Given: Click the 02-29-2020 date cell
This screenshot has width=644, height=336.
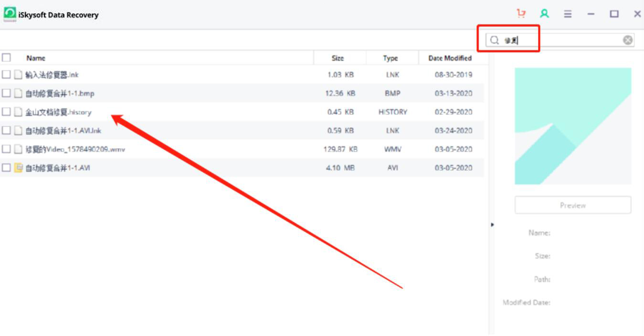Looking at the screenshot, I should (x=453, y=112).
